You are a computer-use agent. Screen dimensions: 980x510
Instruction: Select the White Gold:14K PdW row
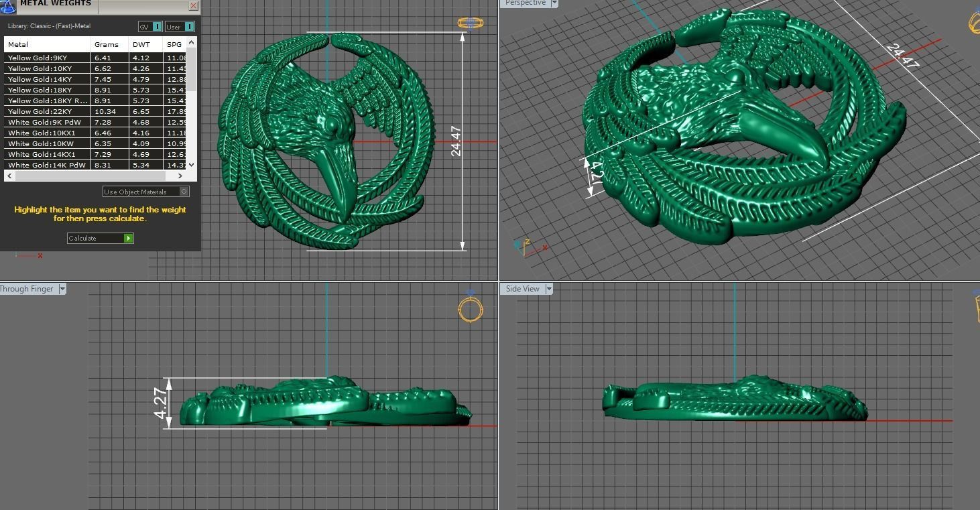[95, 165]
